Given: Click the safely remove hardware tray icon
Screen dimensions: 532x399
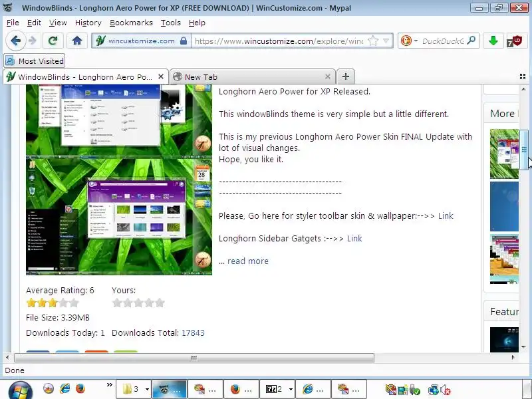Looking at the screenshot, I should tap(414, 390).
